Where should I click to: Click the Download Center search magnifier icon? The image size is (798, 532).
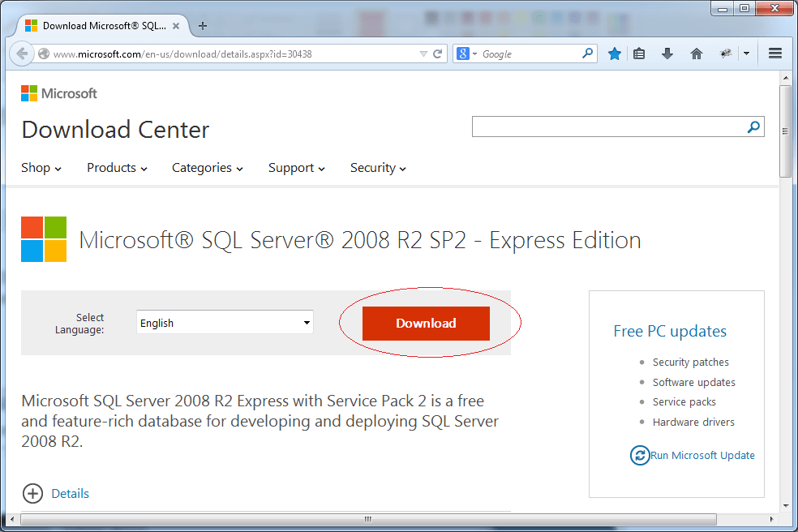753,127
